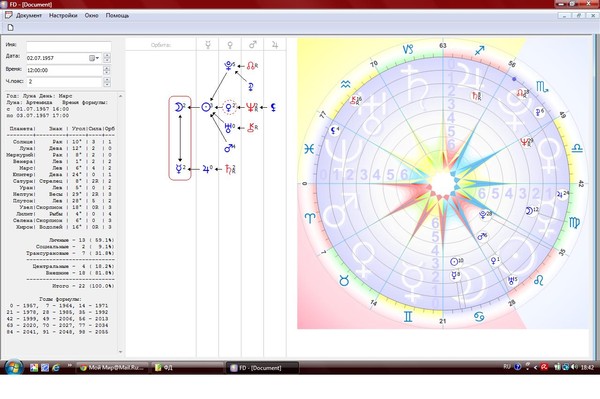Viewport: 600px width, 399px height.
Task: Click the Sun symbol in formula diagram
Action: (x=206, y=107)
